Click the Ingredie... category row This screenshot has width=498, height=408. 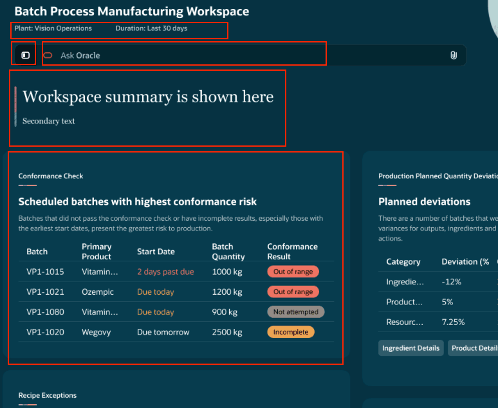[x=405, y=282]
